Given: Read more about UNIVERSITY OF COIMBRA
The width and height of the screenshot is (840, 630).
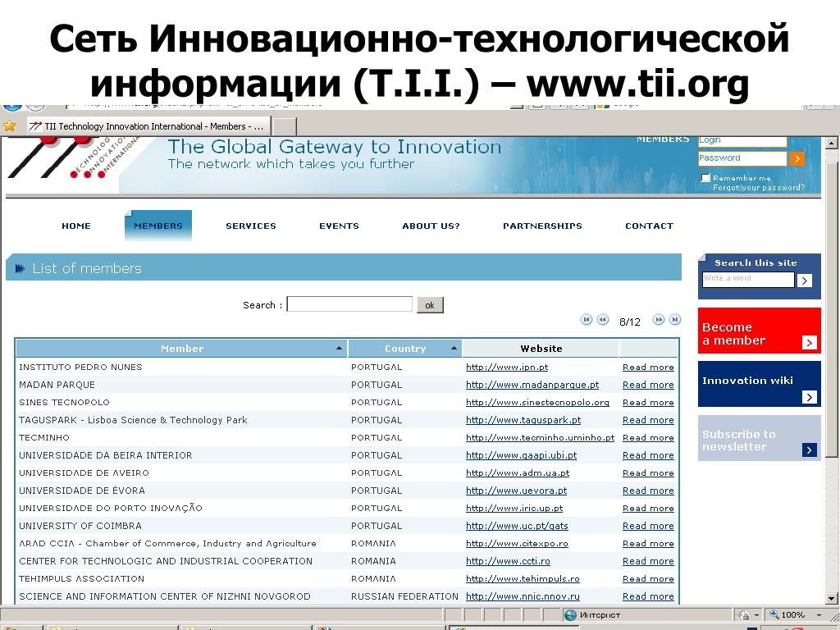Looking at the screenshot, I should pos(648,526).
